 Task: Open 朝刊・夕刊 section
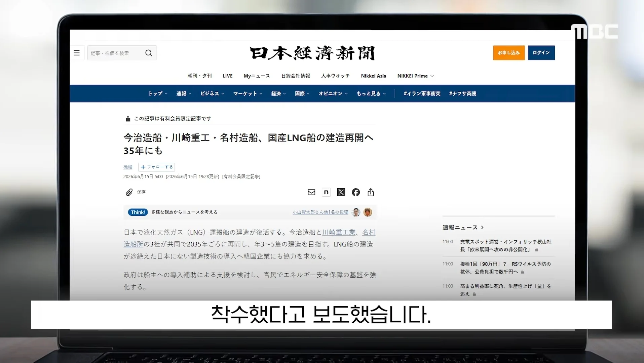pos(200,76)
